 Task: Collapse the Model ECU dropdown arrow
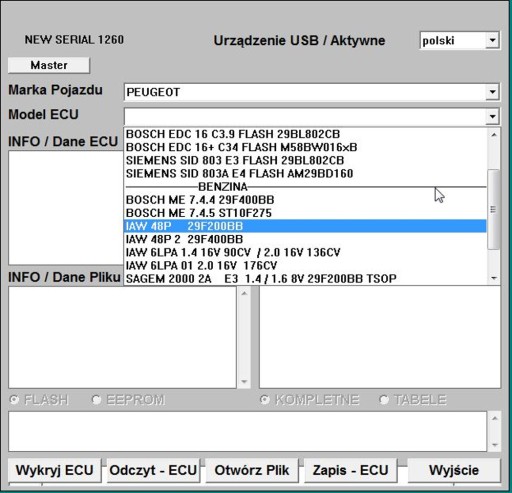[492, 116]
